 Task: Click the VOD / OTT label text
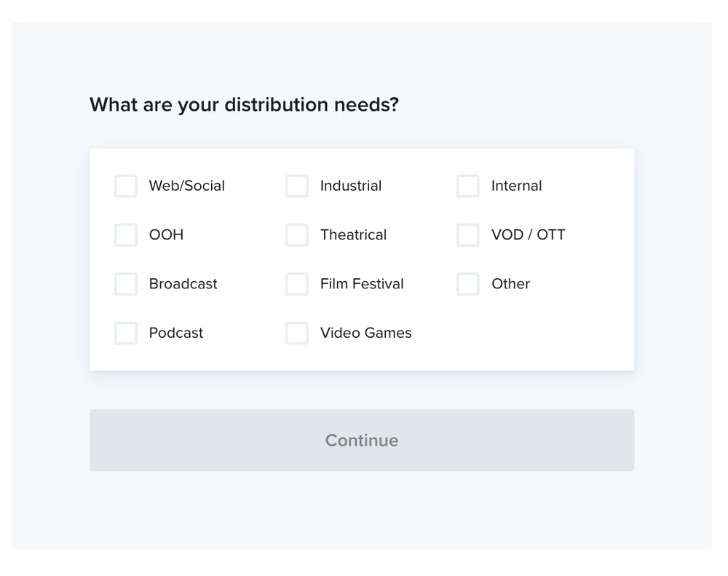click(528, 235)
